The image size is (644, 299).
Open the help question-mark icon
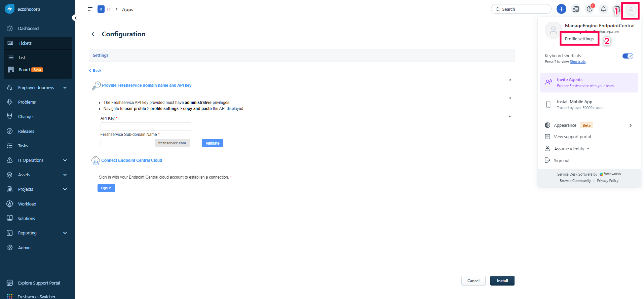tap(590, 9)
